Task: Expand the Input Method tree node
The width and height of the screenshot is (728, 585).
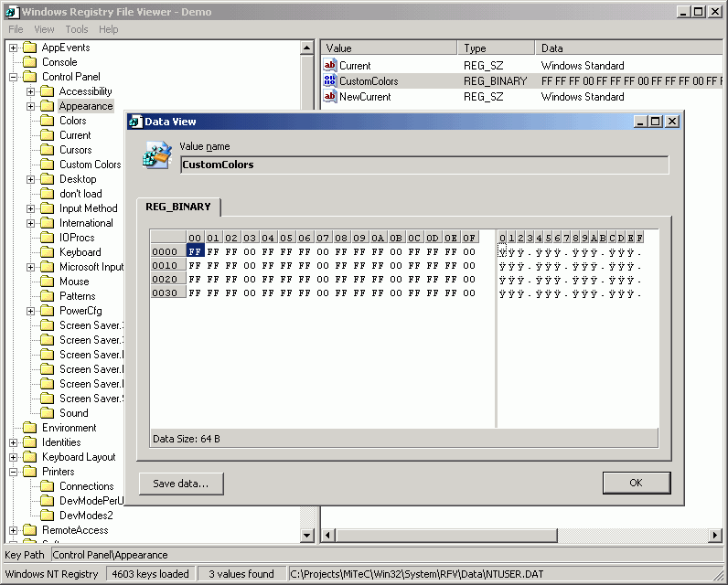Action: coord(31,208)
